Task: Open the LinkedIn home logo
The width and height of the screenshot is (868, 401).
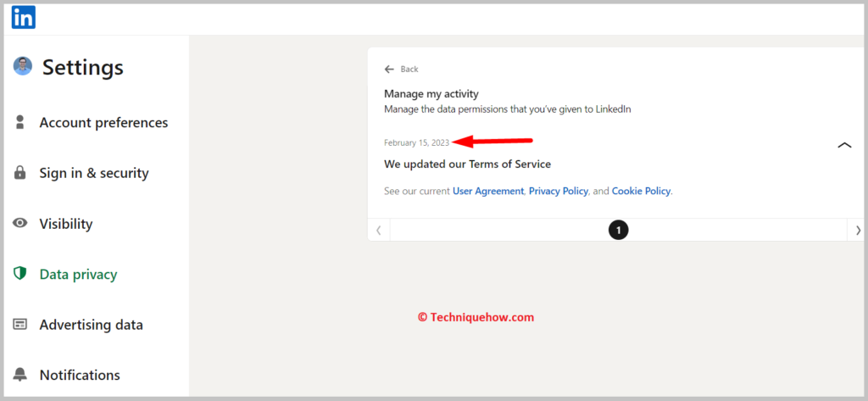Action: pyautogui.click(x=23, y=17)
